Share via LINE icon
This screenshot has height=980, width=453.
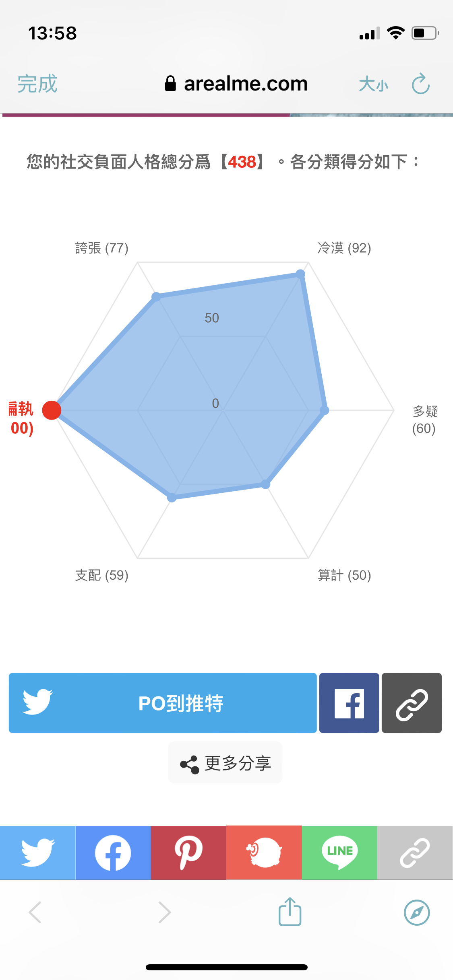(339, 853)
